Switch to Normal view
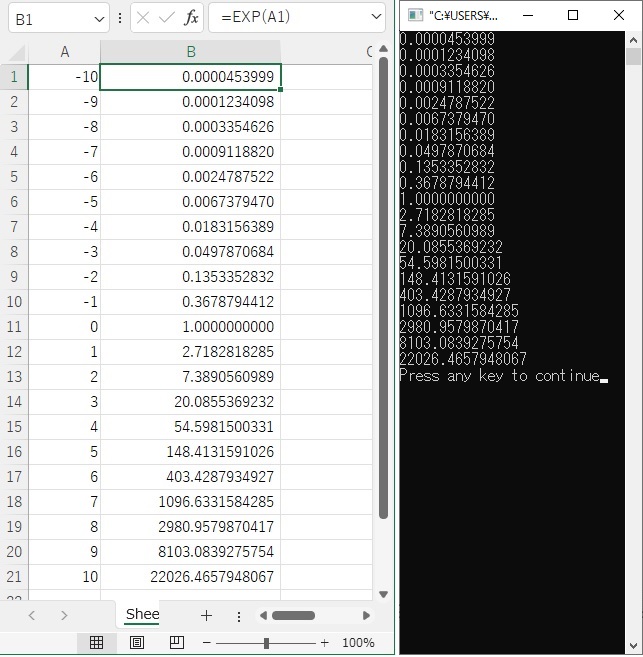This screenshot has height=657, width=643. click(x=96, y=643)
